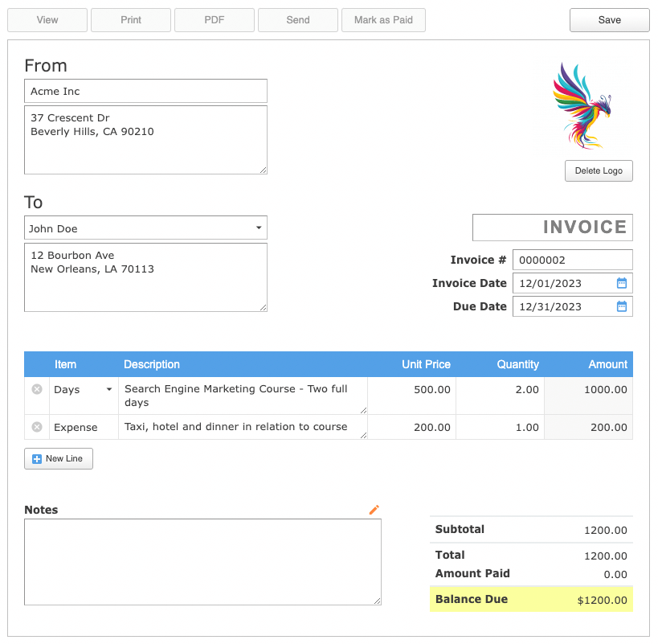Edit the Search Engine Marketing Course description
The image size is (658, 644).
pos(243,396)
